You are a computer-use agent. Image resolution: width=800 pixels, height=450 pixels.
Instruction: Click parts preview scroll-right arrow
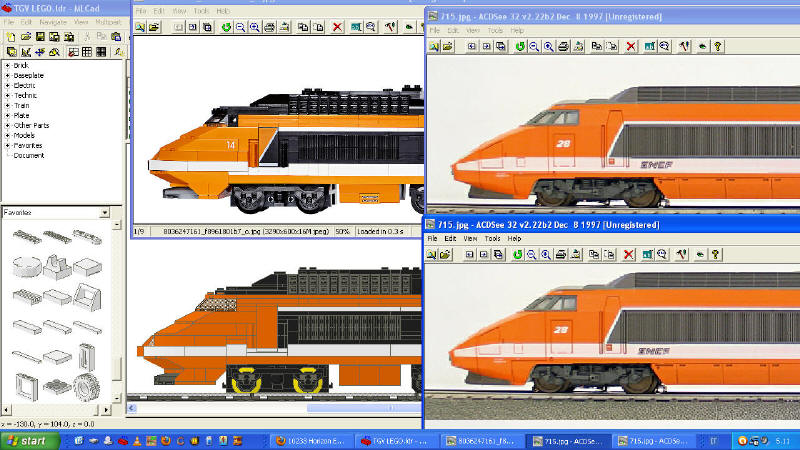click(106, 409)
